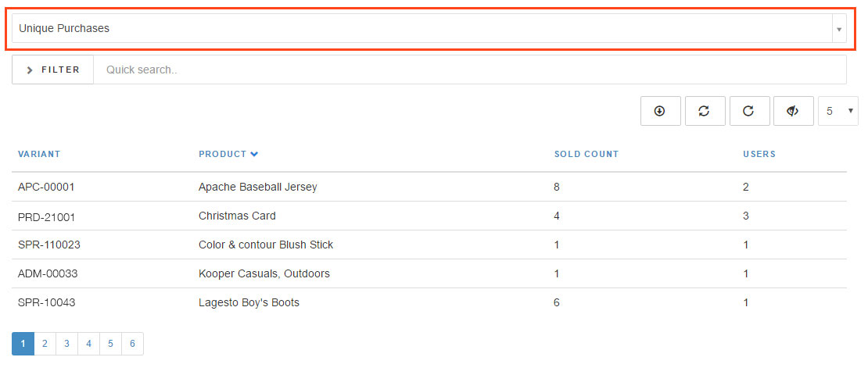Sort by the Sold Count column header
The image size is (868, 375).
[586, 155]
